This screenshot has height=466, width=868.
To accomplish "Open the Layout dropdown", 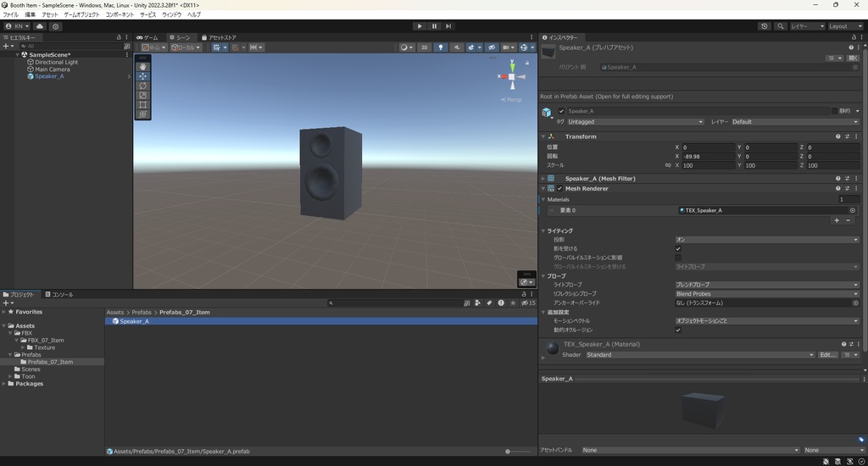I will [844, 26].
